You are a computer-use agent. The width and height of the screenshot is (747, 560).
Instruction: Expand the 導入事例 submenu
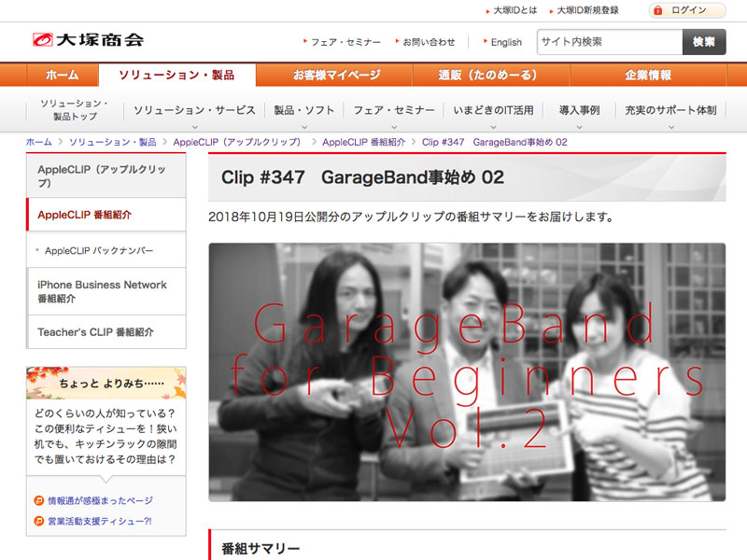click(579, 110)
